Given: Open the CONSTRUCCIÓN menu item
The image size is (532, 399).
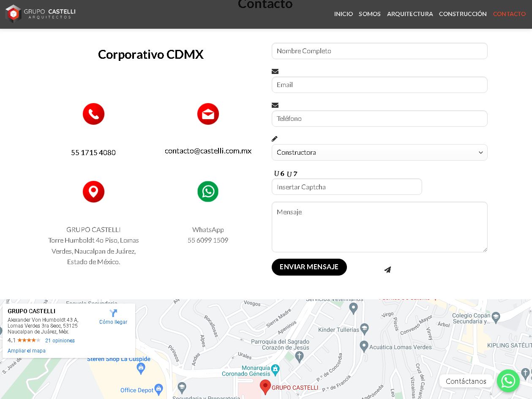Looking at the screenshot, I should [x=463, y=14].
